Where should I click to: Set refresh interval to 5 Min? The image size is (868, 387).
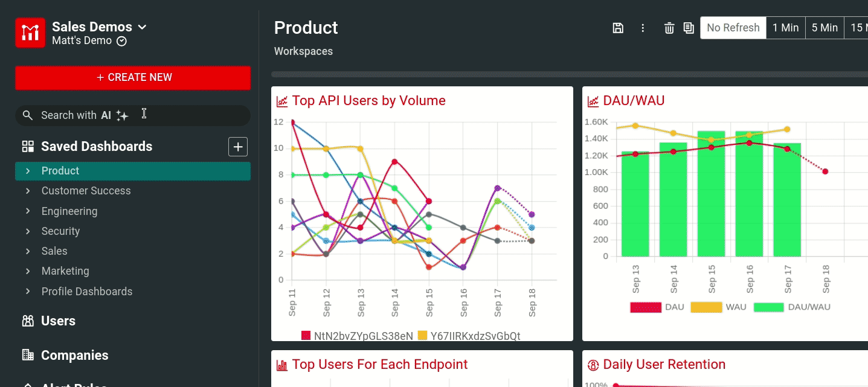pyautogui.click(x=825, y=28)
